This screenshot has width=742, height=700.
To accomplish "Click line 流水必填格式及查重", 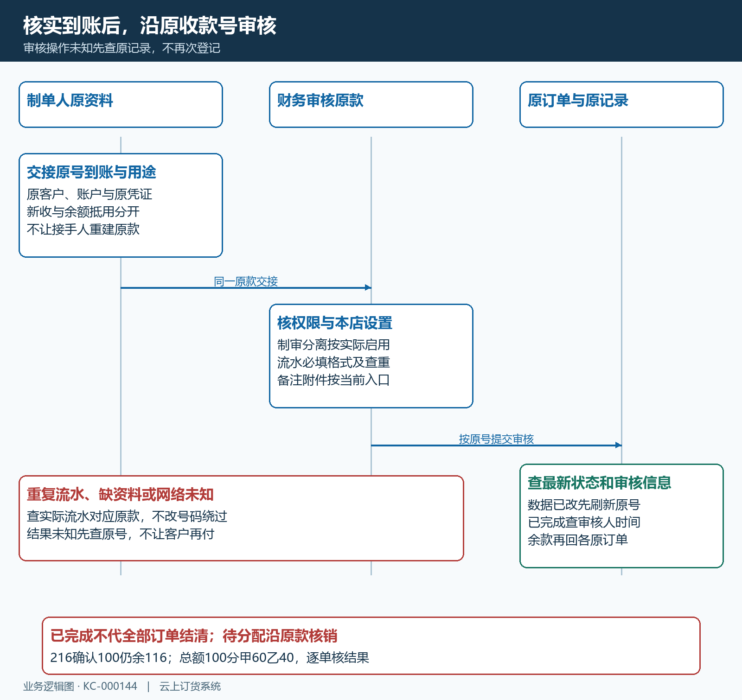I will pos(333,363).
